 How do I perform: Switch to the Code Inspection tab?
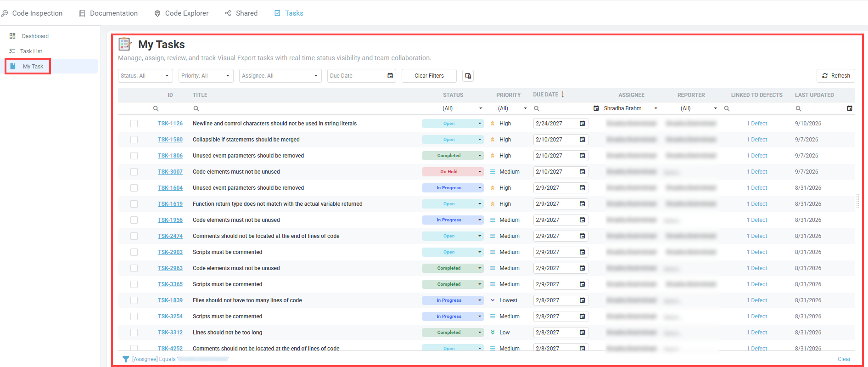32,13
